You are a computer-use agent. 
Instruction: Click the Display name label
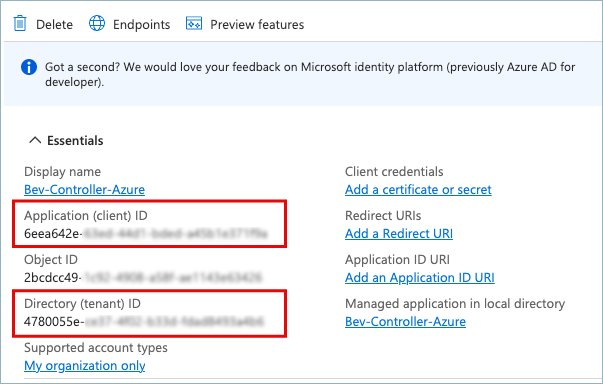(62, 171)
